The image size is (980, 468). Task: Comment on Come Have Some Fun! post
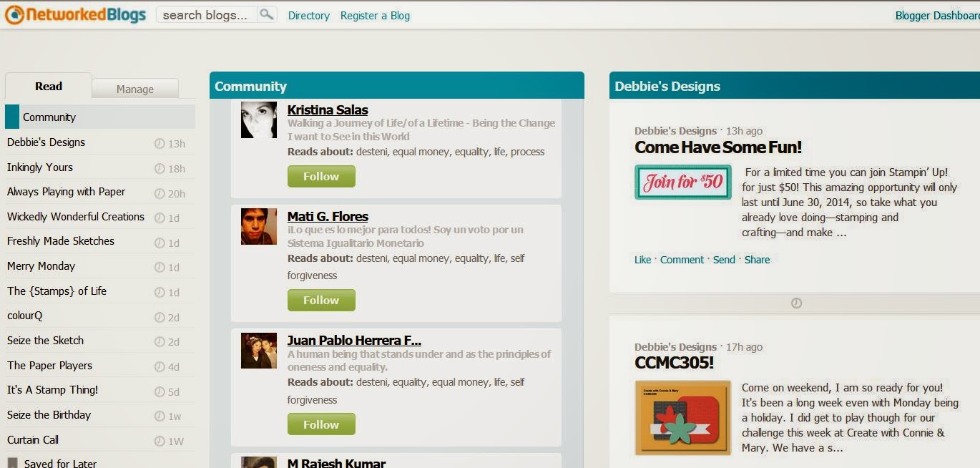682,260
